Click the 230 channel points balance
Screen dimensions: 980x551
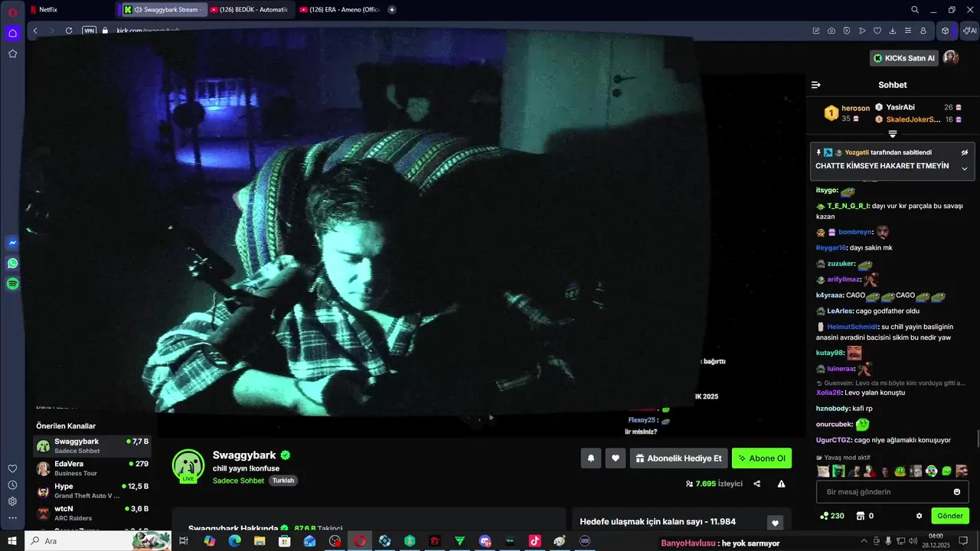(x=832, y=516)
